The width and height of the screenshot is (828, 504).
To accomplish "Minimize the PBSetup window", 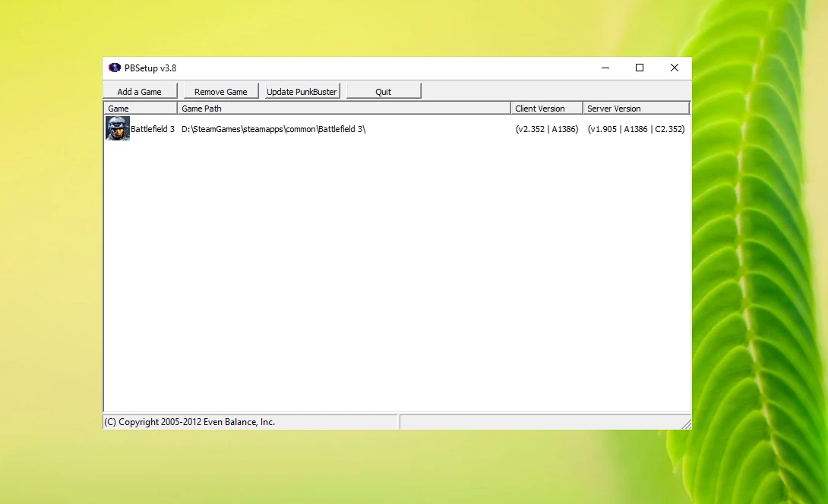I will point(605,68).
